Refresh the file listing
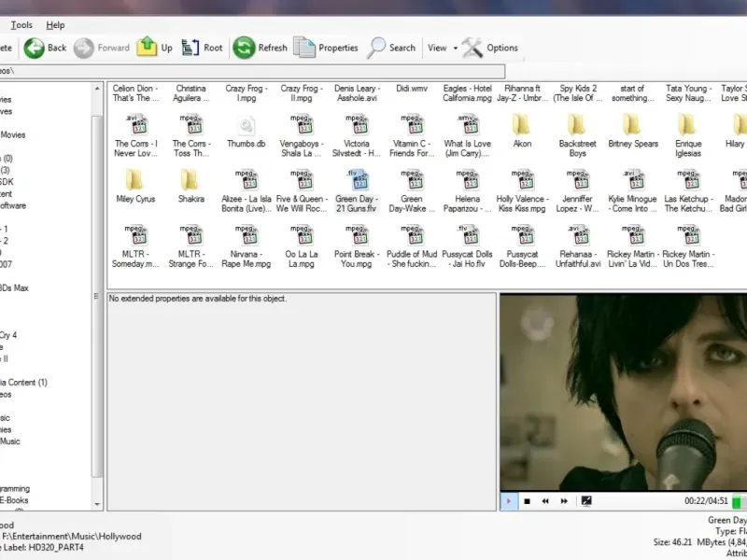 261,48
